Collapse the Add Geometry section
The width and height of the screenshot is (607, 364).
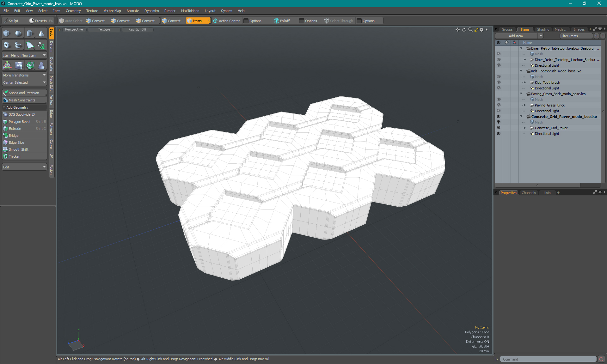click(4, 107)
